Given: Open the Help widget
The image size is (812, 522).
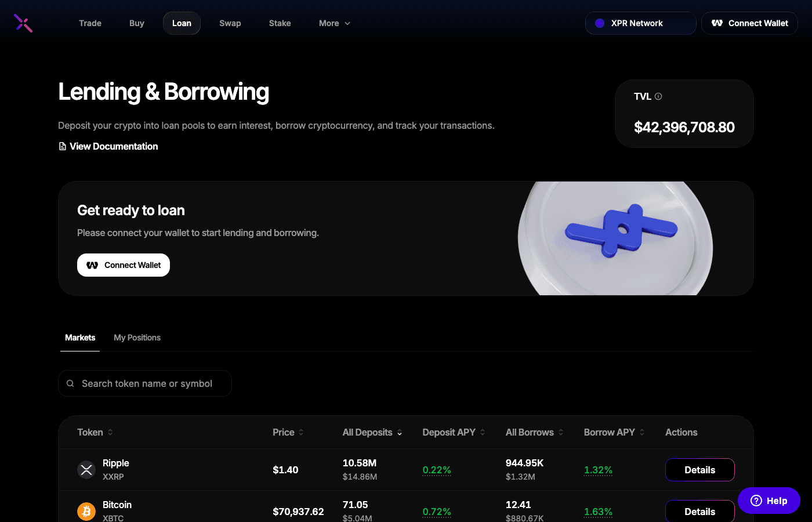Looking at the screenshot, I should pos(768,500).
